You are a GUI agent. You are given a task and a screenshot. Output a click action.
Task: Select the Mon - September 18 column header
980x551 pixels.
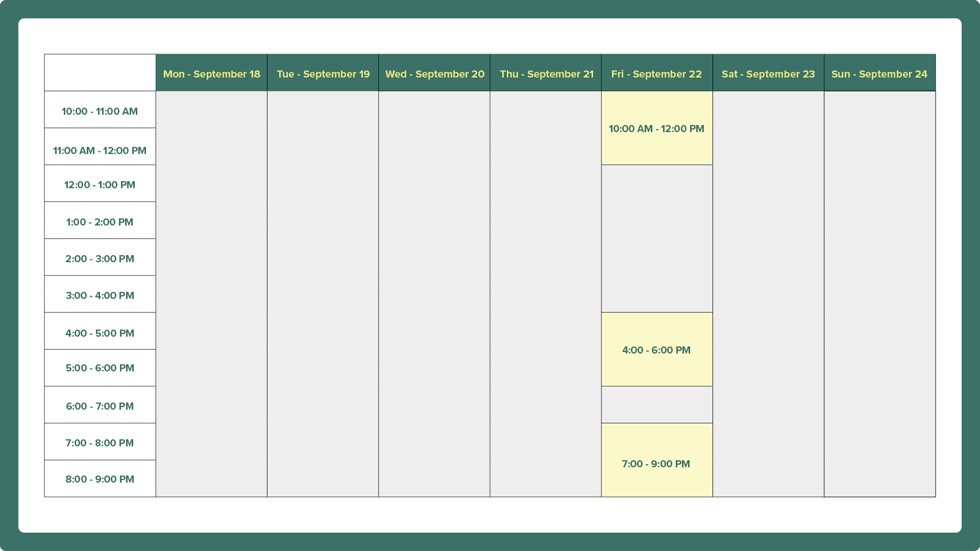[x=211, y=73]
